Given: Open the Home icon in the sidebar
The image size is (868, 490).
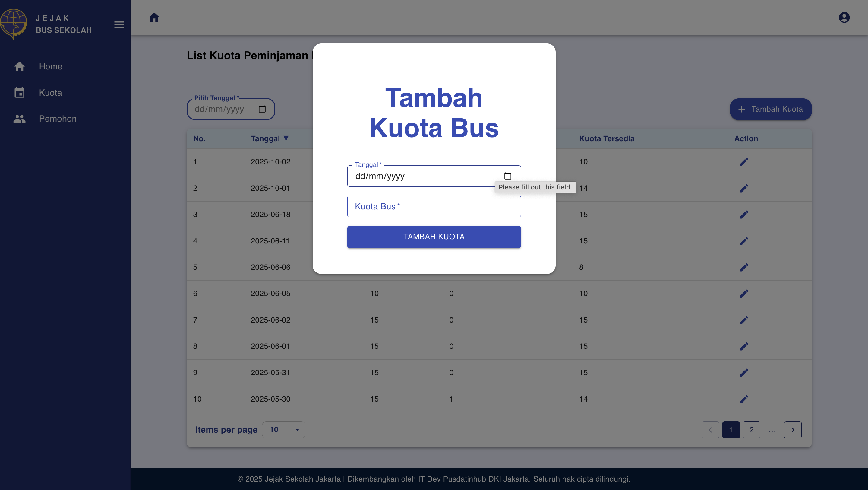Looking at the screenshot, I should 19,66.
